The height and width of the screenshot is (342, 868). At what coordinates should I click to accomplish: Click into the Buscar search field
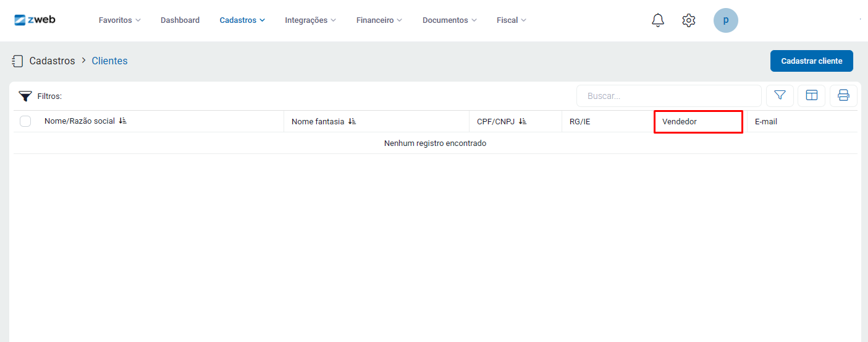[x=668, y=96]
